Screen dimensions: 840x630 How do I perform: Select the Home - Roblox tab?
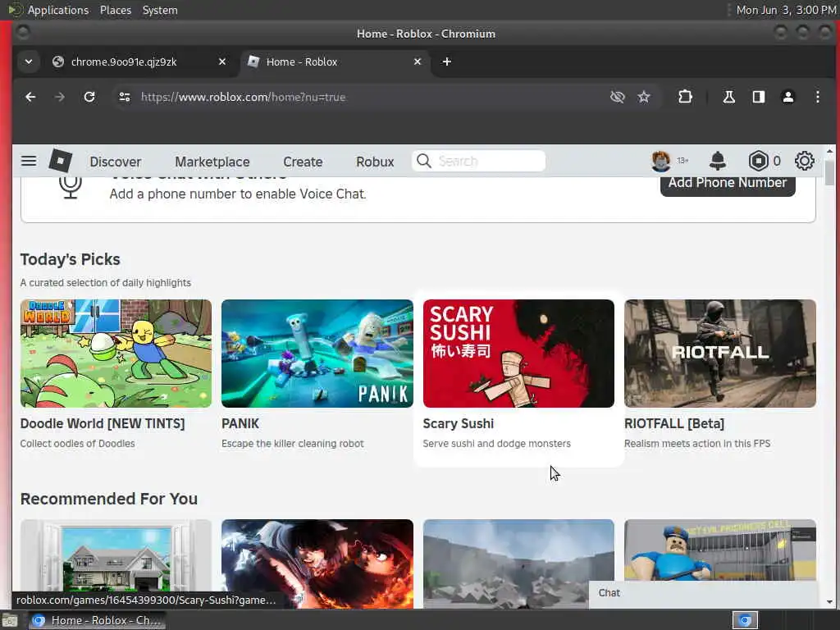336,62
